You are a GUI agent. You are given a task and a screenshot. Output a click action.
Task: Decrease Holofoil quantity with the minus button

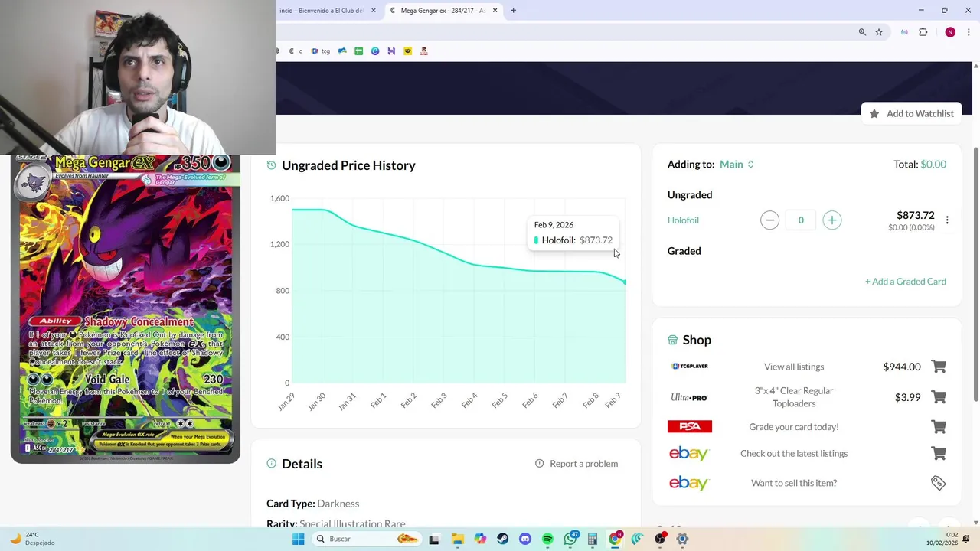click(769, 220)
